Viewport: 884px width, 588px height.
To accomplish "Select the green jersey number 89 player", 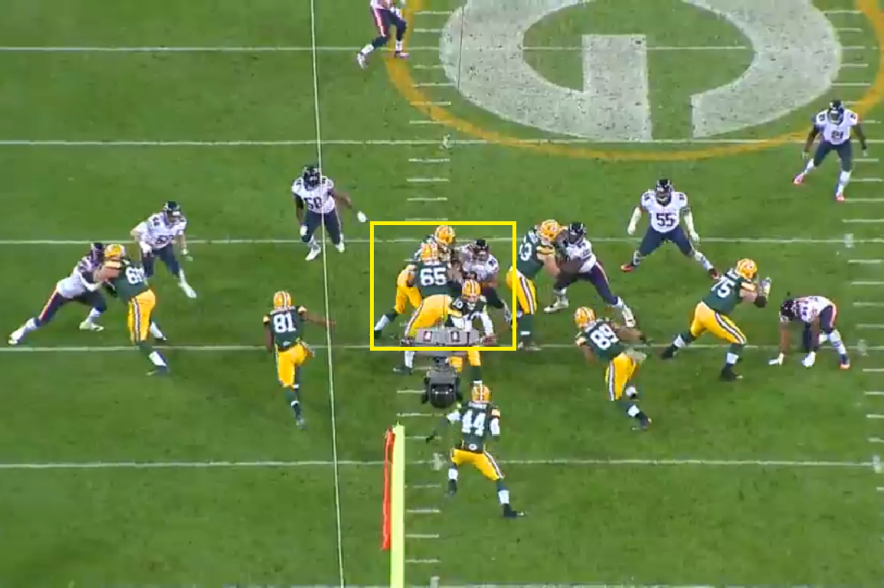I will click(x=612, y=366).
